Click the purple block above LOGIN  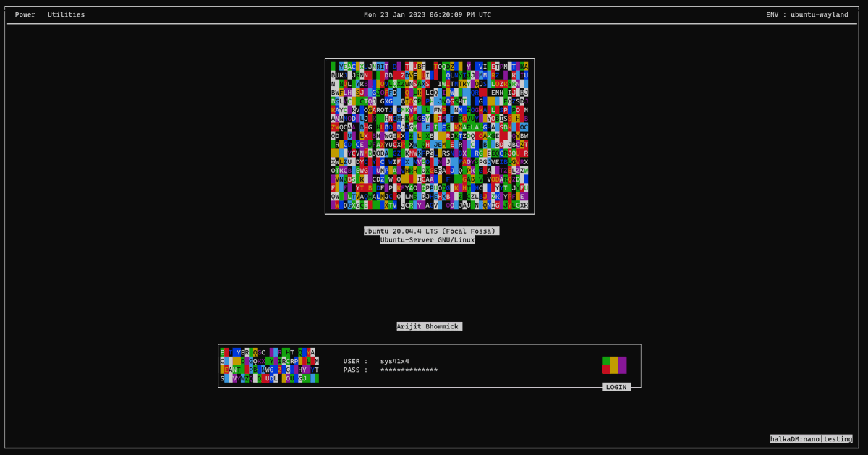click(x=622, y=365)
